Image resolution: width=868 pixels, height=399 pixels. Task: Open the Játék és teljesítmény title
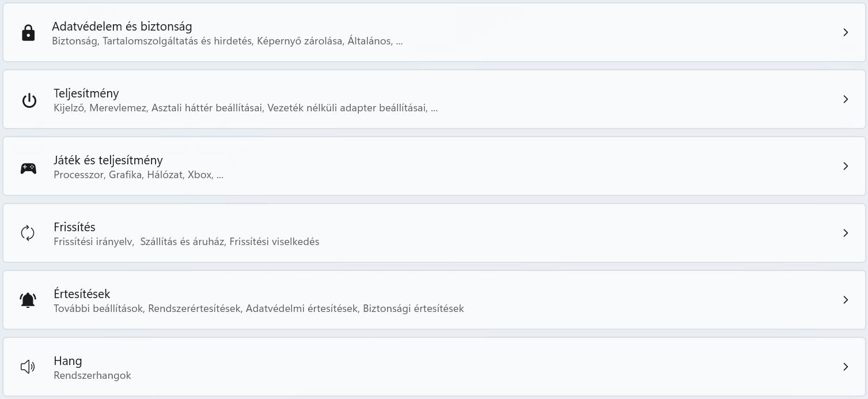pyautogui.click(x=108, y=160)
